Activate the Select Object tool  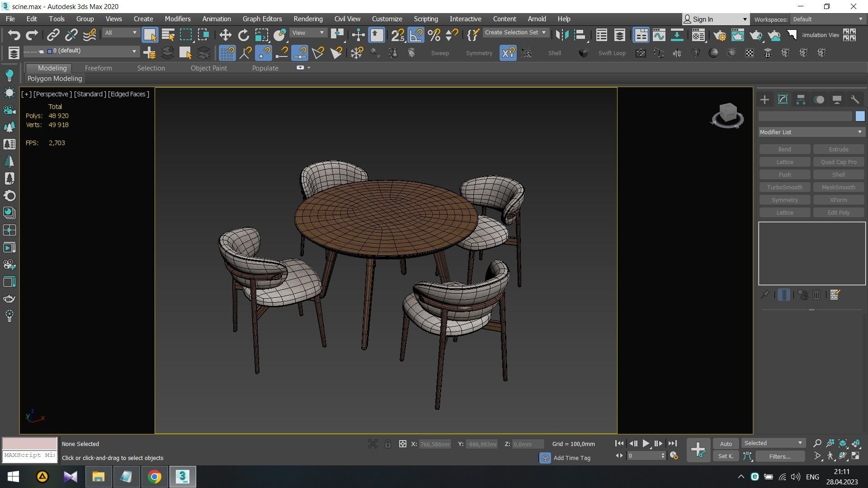pos(150,35)
